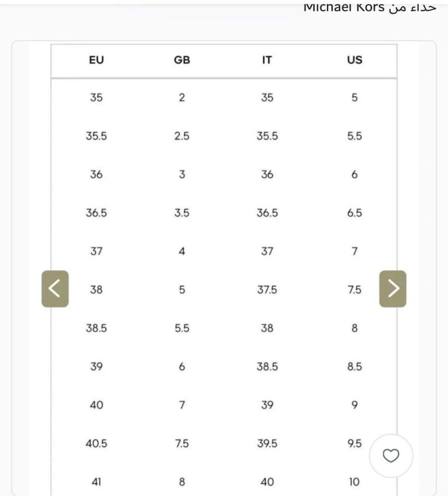Click EU size 36.5 cell
The width and height of the screenshot is (448, 496).
pyautogui.click(x=97, y=213)
